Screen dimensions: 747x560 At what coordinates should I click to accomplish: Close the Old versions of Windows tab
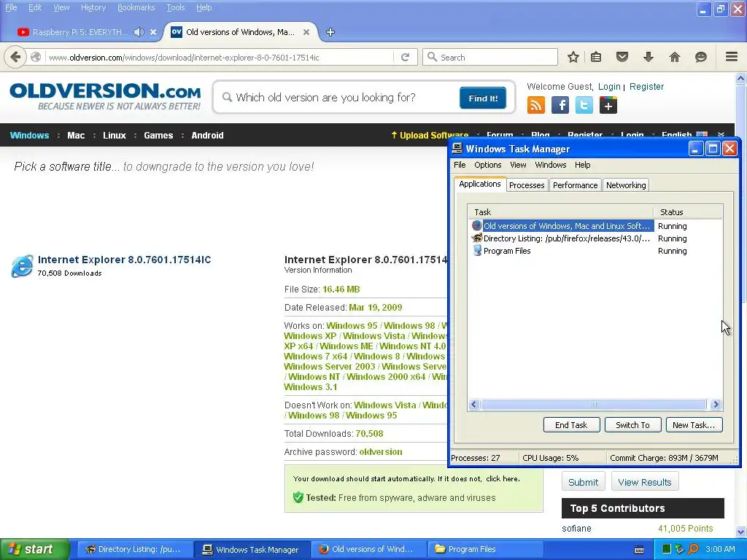click(x=306, y=32)
